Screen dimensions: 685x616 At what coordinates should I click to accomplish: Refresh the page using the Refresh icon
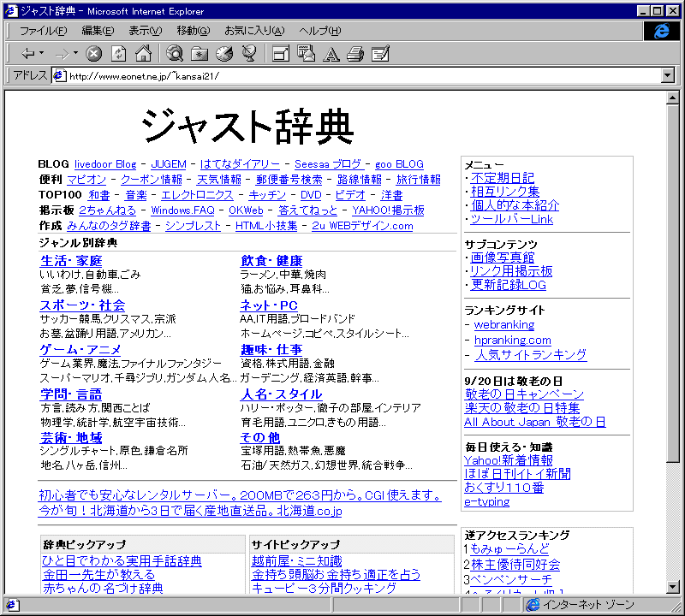[118, 54]
